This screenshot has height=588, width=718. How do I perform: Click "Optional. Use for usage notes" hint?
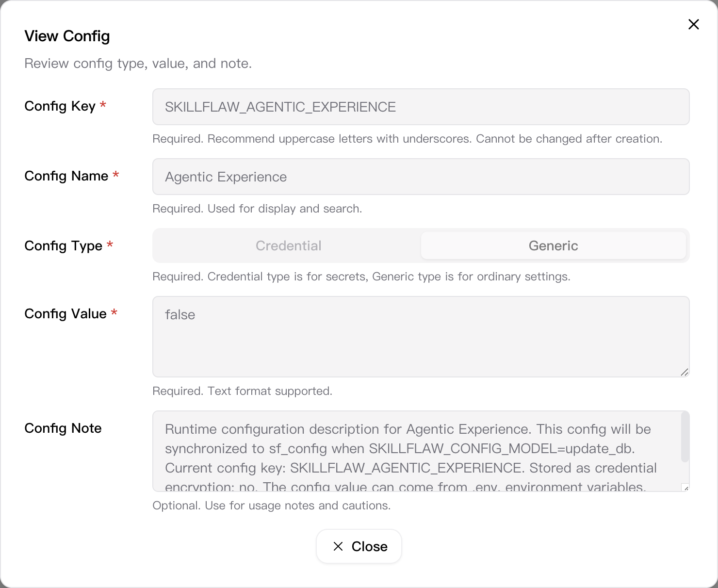[x=271, y=506]
